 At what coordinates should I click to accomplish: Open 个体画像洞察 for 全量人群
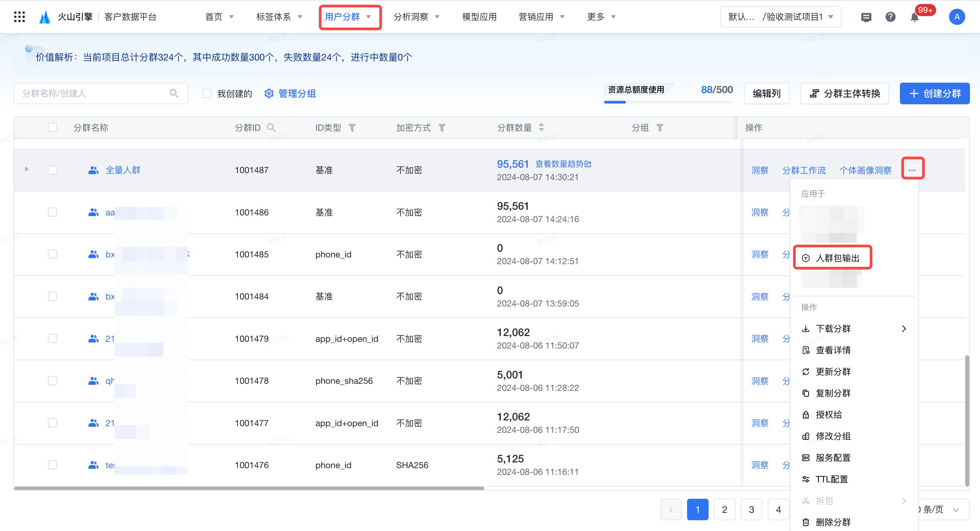pos(866,170)
